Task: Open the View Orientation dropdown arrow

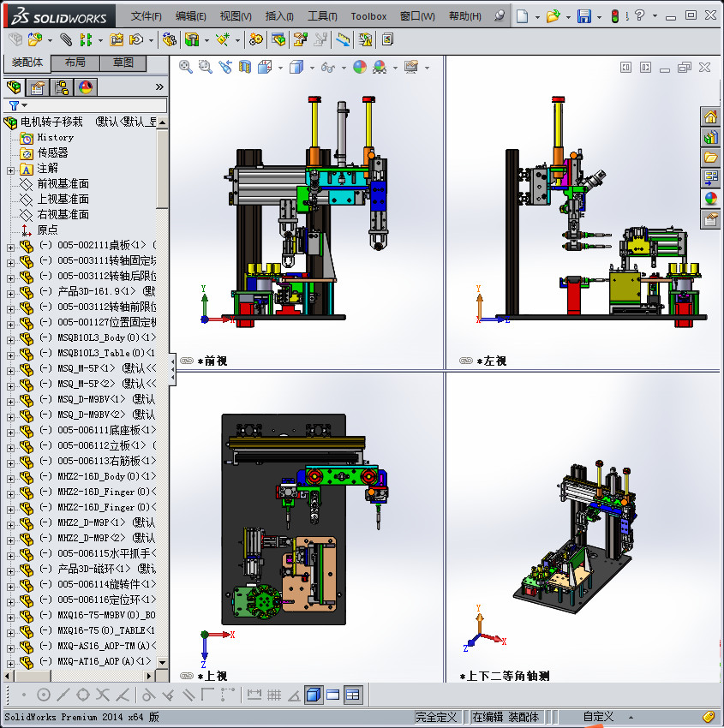Action: tap(280, 69)
